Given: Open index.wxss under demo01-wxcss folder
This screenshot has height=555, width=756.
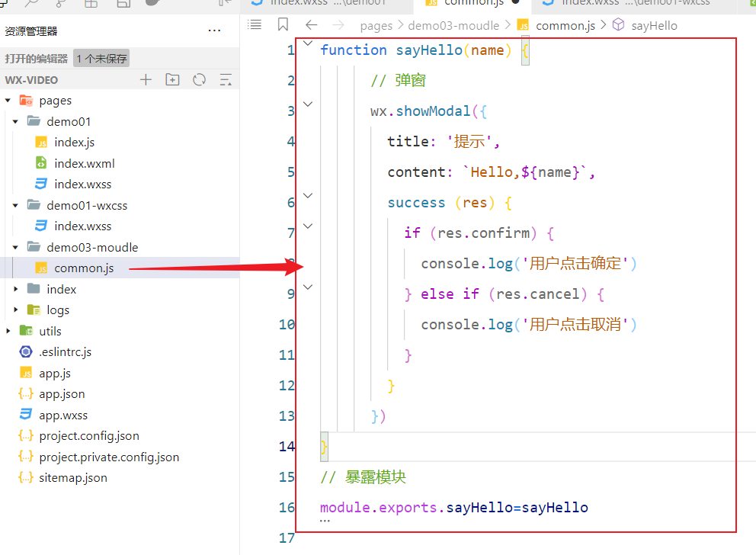Looking at the screenshot, I should [82, 226].
